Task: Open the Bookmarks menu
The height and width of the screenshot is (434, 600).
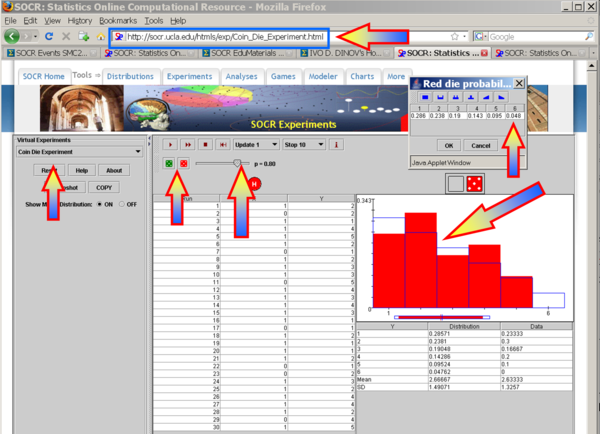Action: pyautogui.click(x=118, y=19)
